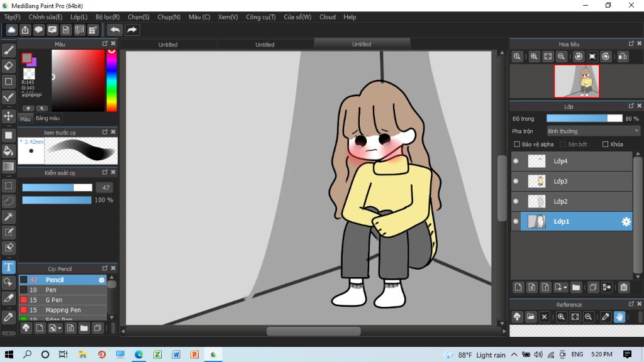
Task: Toggle the Xén bớt checkbox
Action: point(563,145)
